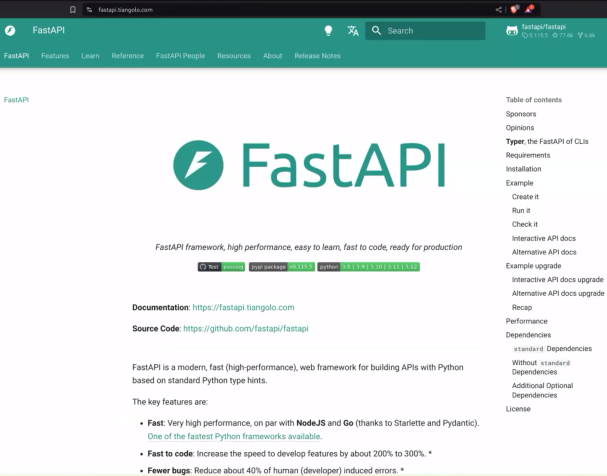Jump to Run it subsection
The width and height of the screenshot is (607, 476).
click(x=521, y=211)
